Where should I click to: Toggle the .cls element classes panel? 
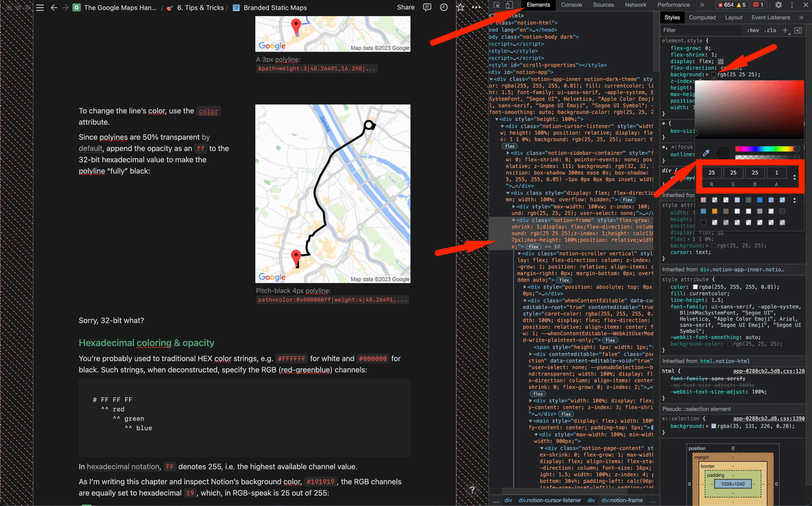pyautogui.click(x=770, y=30)
